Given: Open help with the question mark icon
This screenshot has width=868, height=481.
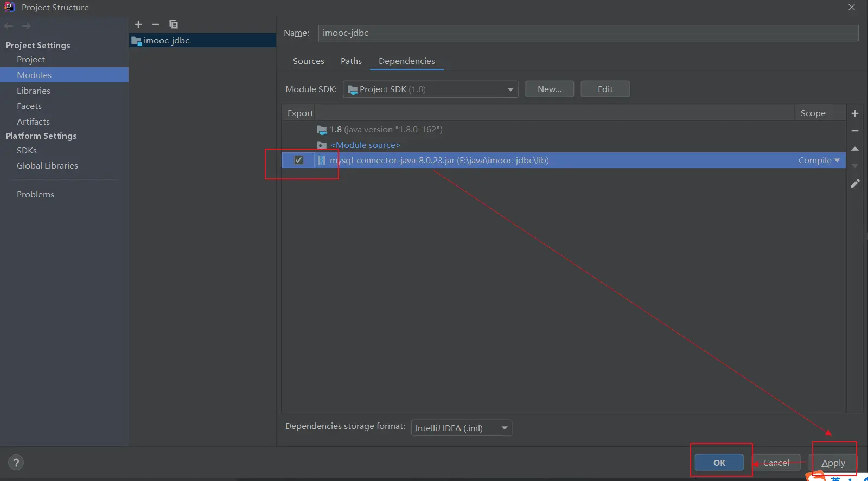Looking at the screenshot, I should click(x=16, y=463).
